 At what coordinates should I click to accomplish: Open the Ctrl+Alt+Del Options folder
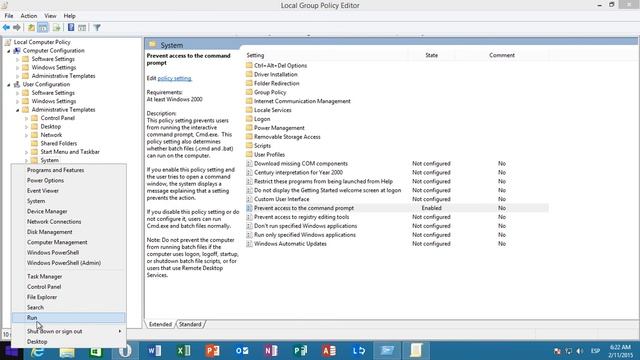click(x=276, y=66)
